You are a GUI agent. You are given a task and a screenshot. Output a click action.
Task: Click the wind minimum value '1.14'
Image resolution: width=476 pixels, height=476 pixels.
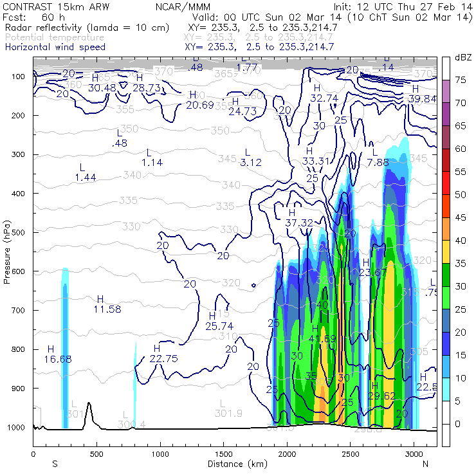click(x=152, y=163)
